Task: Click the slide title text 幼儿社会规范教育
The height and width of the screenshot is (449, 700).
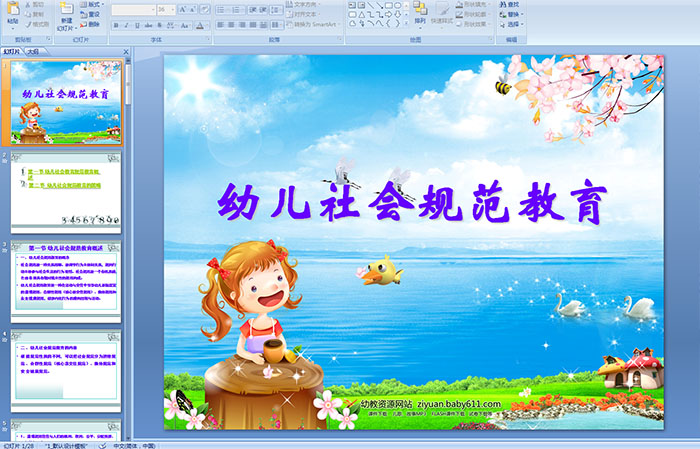Action: [x=412, y=203]
